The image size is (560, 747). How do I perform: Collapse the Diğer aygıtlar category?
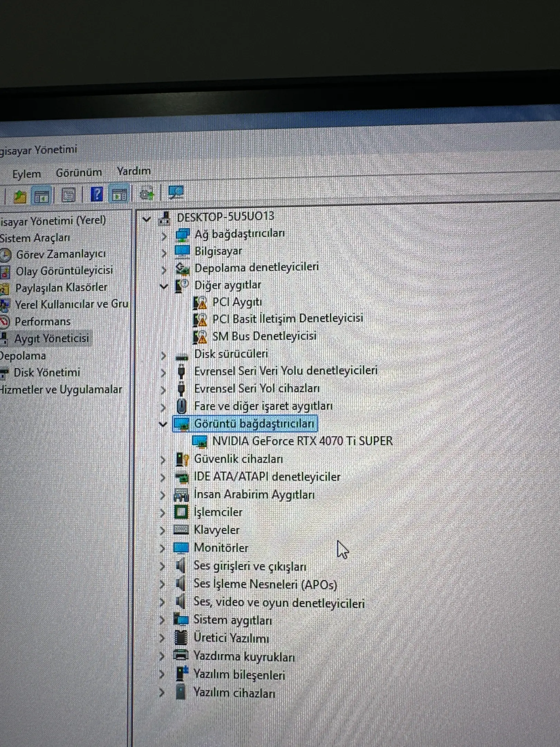click(164, 286)
